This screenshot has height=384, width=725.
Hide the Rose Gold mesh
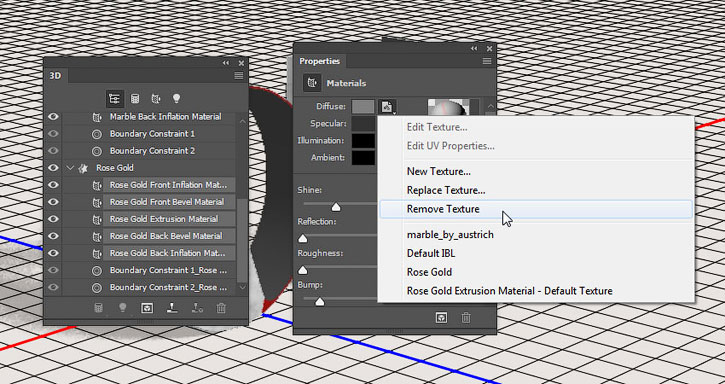pos(53,168)
